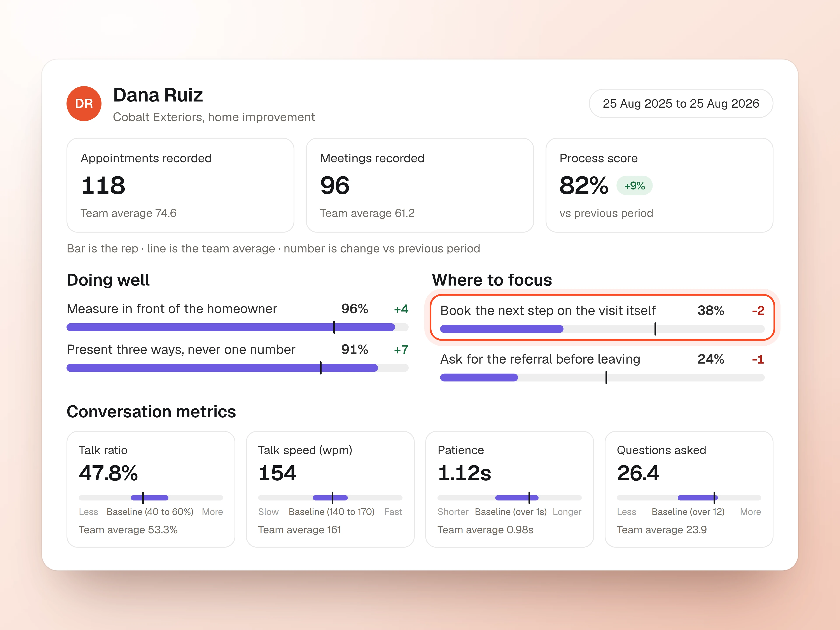Click the Present three ways progress bar

(x=237, y=367)
